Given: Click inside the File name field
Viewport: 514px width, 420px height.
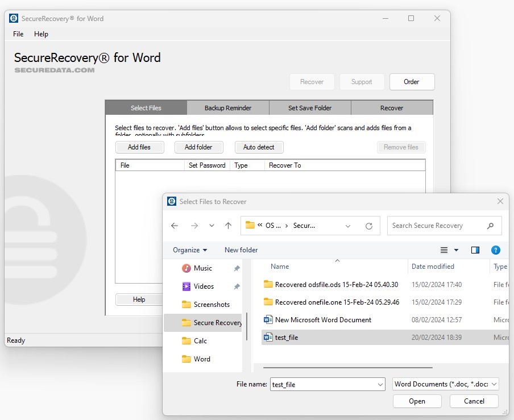Looking at the screenshot, I should (324, 384).
